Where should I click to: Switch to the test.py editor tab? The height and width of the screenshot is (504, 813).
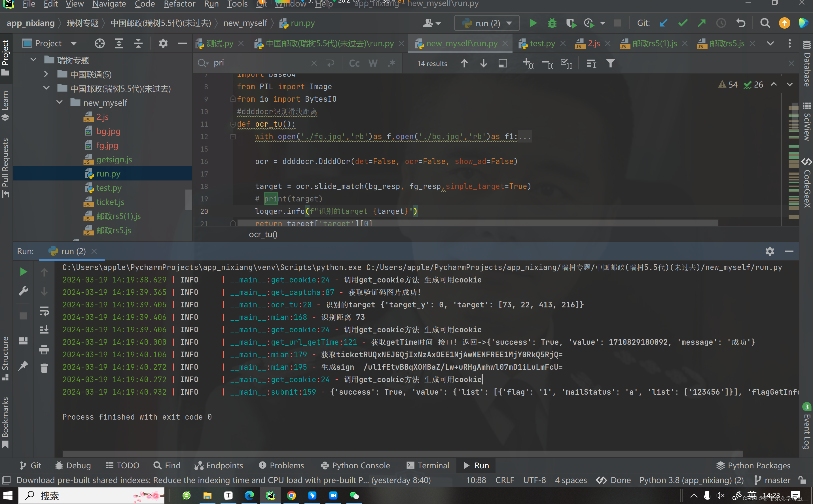click(x=542, y=44)
